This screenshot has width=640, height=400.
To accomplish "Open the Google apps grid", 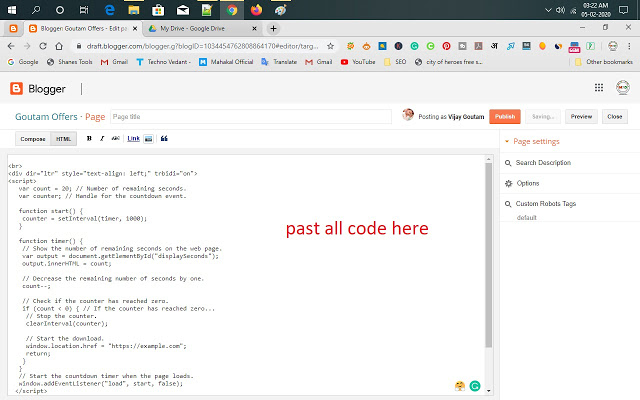I will [599, 88].
